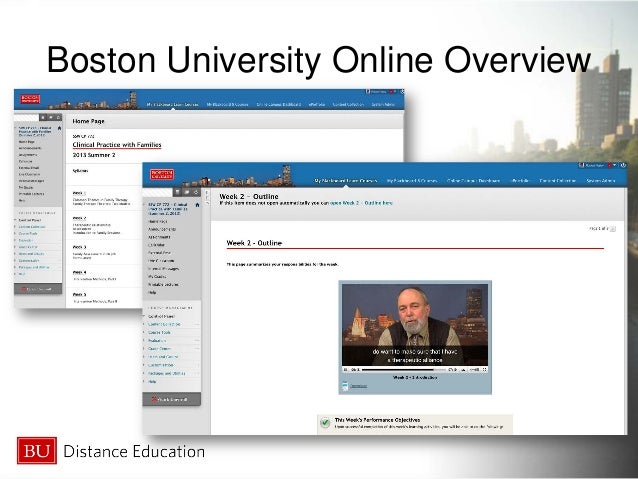Open Internal Messages in Week 2 window sidebar

click(x=164, y=269)
